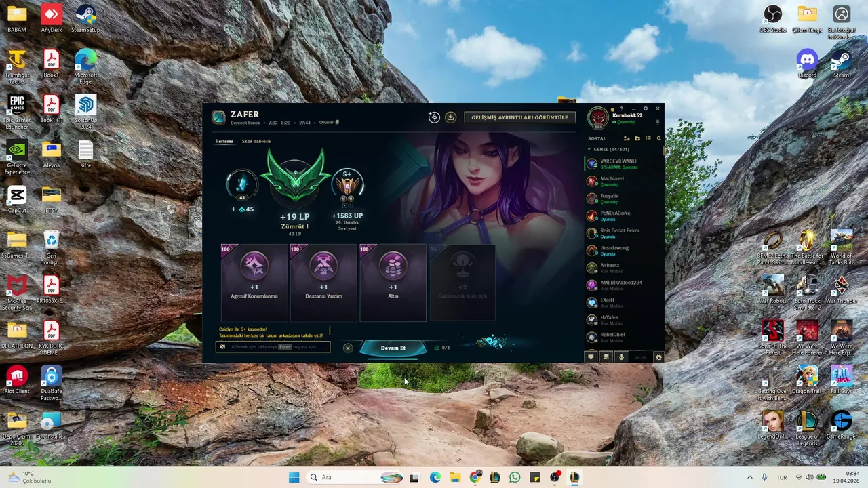Dismiss with the round X button near Devam Et

pos(348,348)
